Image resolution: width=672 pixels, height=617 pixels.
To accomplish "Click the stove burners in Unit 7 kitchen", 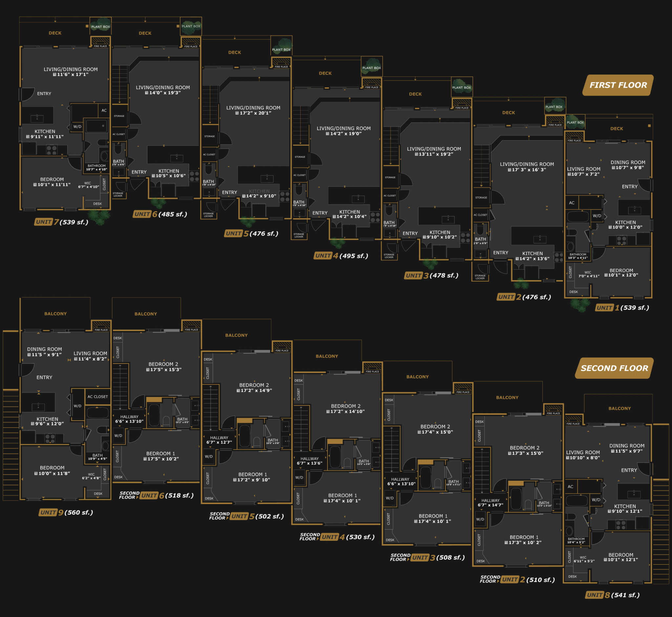I will point(52,150).
